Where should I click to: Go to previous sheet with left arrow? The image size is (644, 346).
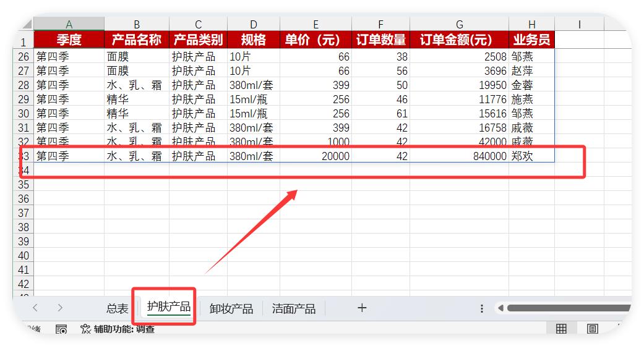tap(35, 308)
